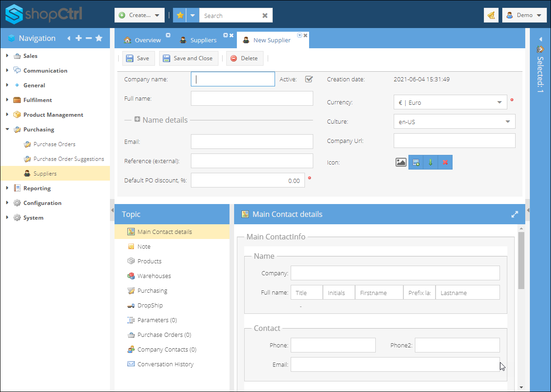
Task: Click the navigation favorites star
Action: pyautogui.click(x=99, y=38)
